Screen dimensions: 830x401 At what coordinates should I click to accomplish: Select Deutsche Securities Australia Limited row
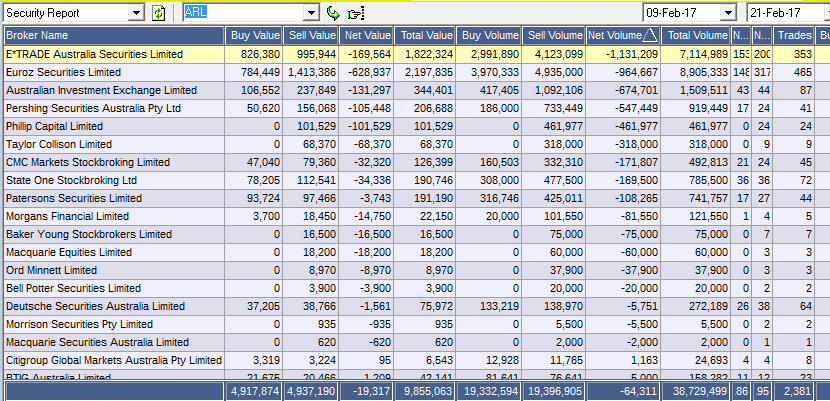click(415, 306)
